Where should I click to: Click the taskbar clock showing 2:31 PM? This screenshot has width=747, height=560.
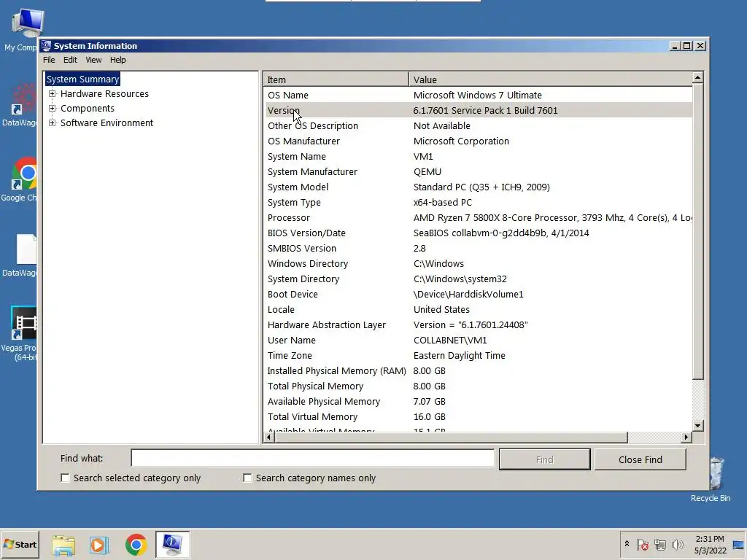pyautogui.click(x=710, y=545)
